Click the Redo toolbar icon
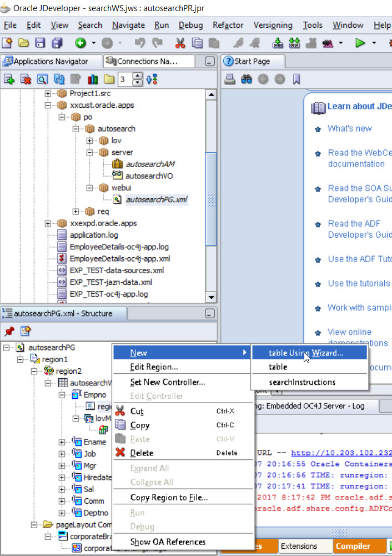This screenshot has width=392, height=556. (x=157, y=43)
